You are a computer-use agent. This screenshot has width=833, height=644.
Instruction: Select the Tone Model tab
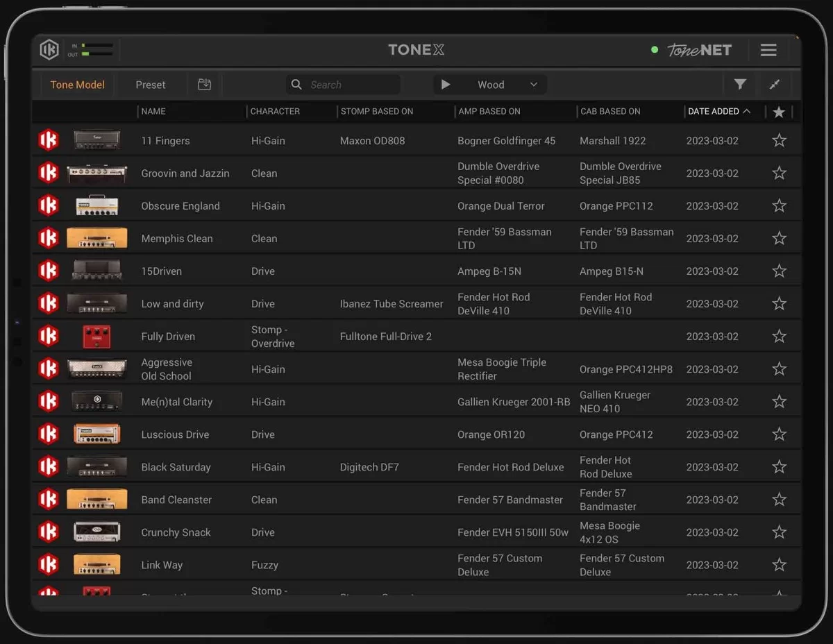(x=77, y=84)
